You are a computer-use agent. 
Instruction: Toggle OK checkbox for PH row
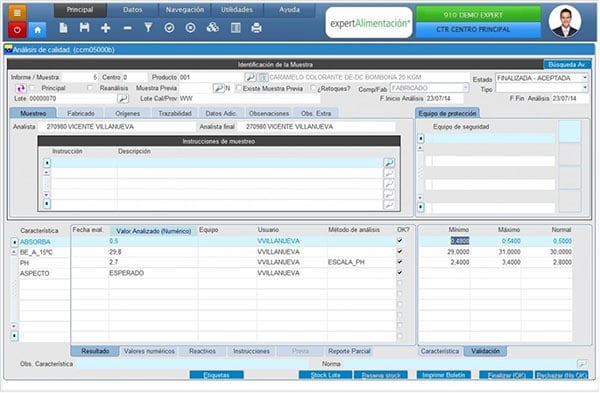[x=399, y=262]
